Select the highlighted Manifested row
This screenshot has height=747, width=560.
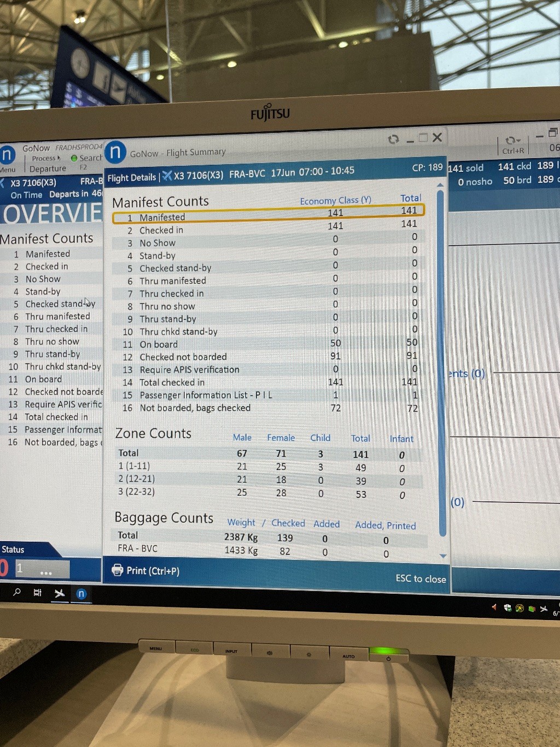pyautogui.click(x=268, y=217)
